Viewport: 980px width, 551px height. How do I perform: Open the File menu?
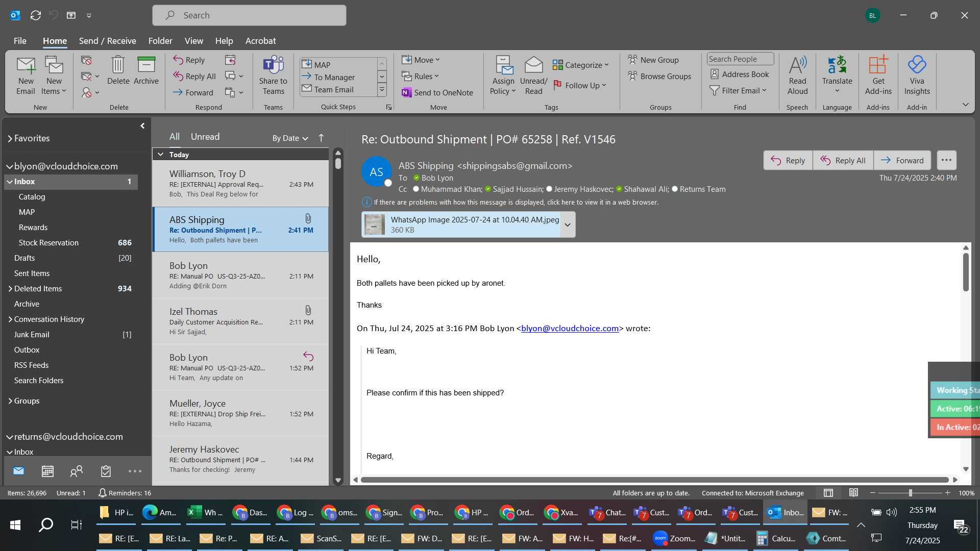20,41
